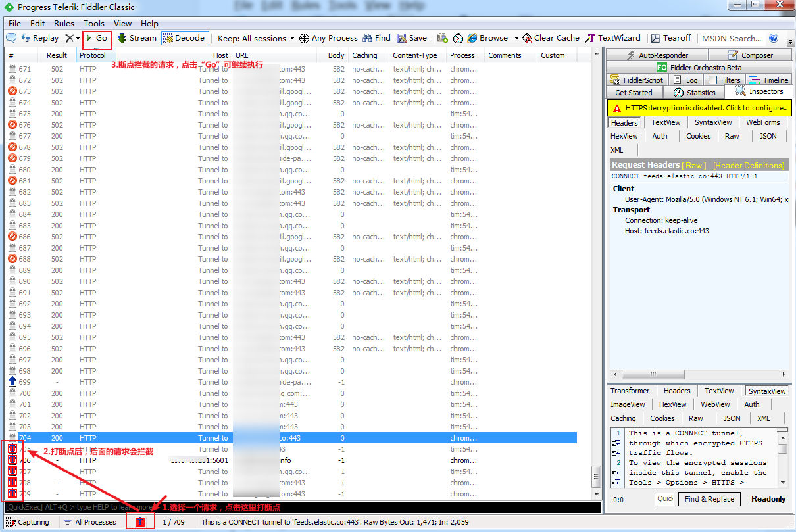The height and width of the screenshot is (532, 796).
Task: Select the WebForms request inspector tab
Action: 763,122
